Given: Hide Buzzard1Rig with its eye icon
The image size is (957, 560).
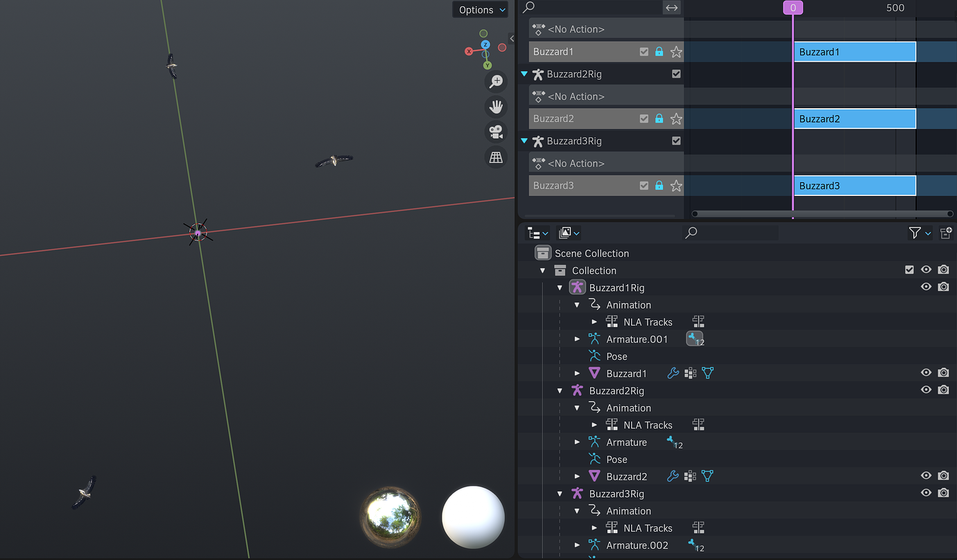Looking at the screenshot, I should tap(926, 287).
